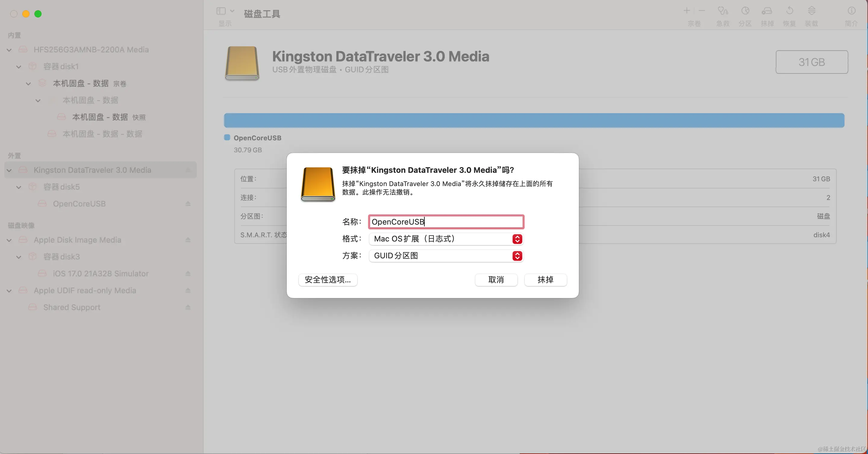
Task: Click the 取消 cancel button
Action: click(x=496, y=280)
